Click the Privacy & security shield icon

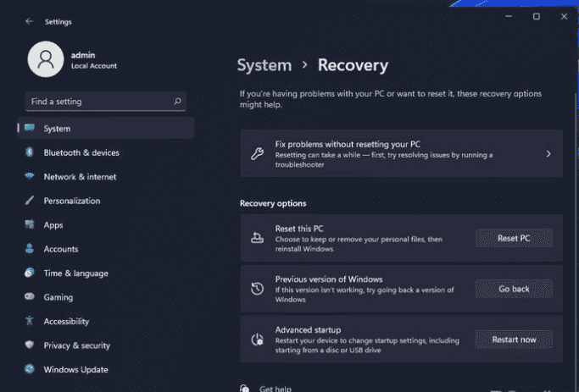point(30,345)
